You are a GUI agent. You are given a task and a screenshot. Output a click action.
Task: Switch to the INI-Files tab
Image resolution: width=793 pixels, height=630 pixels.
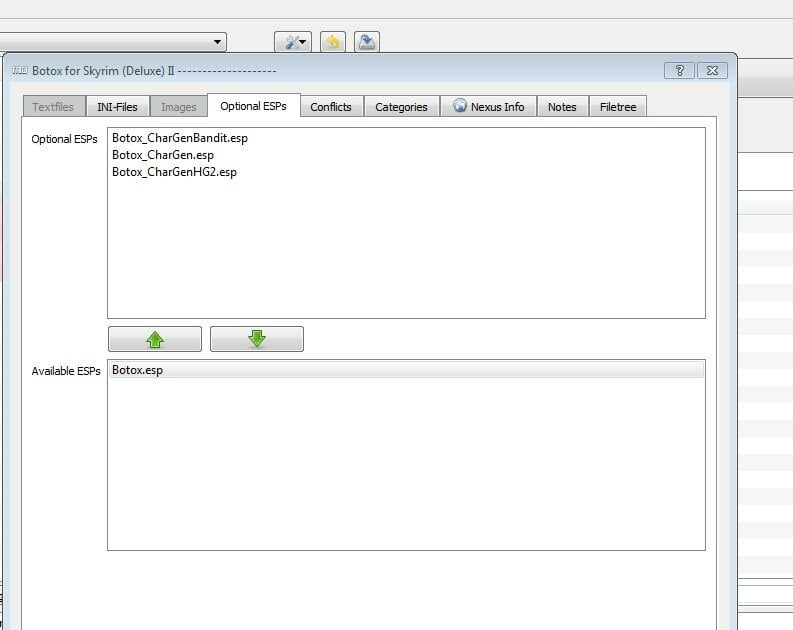117,107
